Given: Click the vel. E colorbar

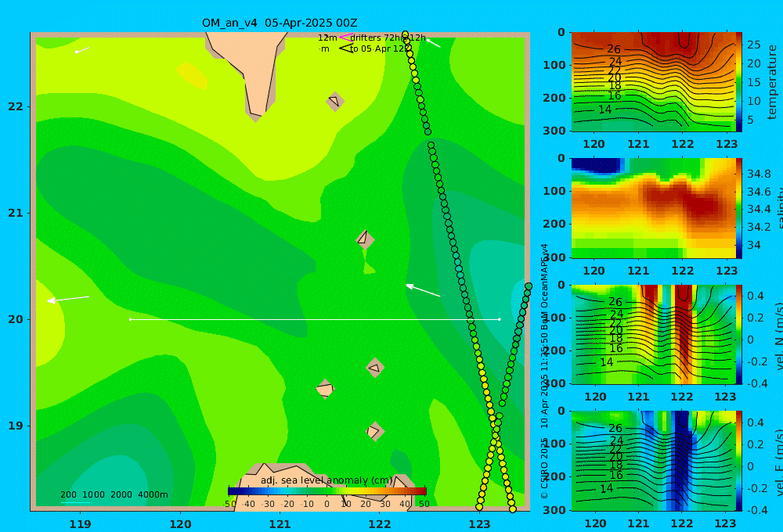Looking at the screenshot, I should (x=739, y=461).
